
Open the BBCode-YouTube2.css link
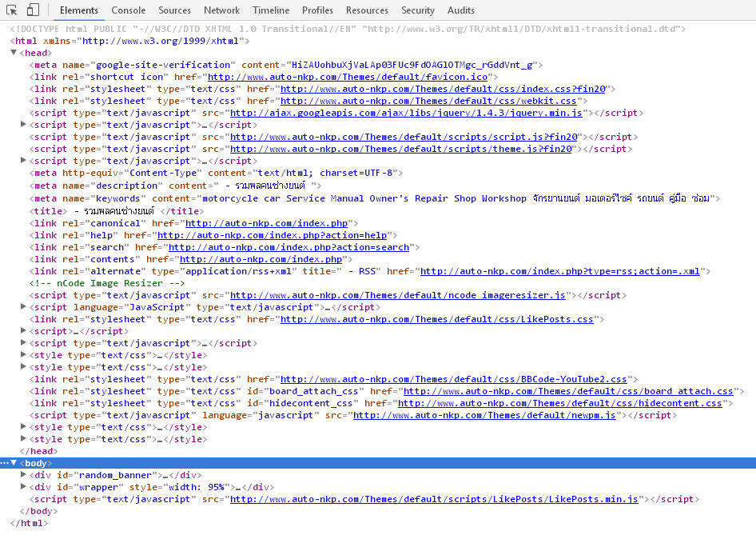click(454, 379)
